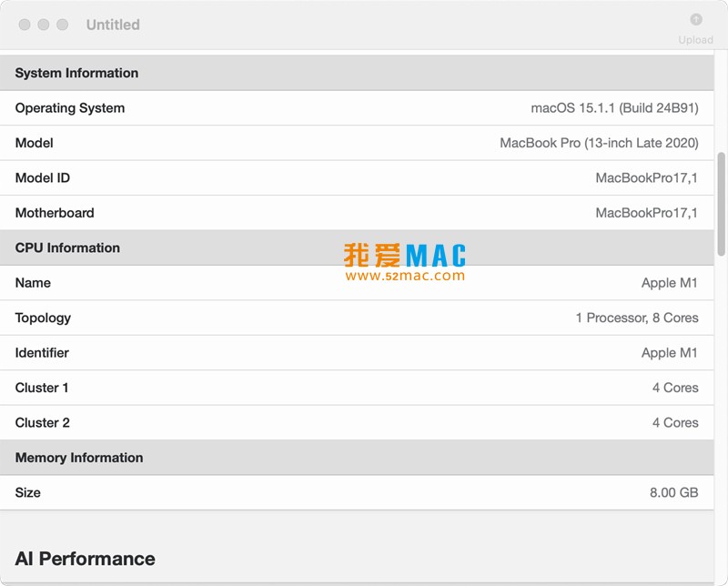
Task: Select the Operating System label
Action: click(x=70, y=108)
